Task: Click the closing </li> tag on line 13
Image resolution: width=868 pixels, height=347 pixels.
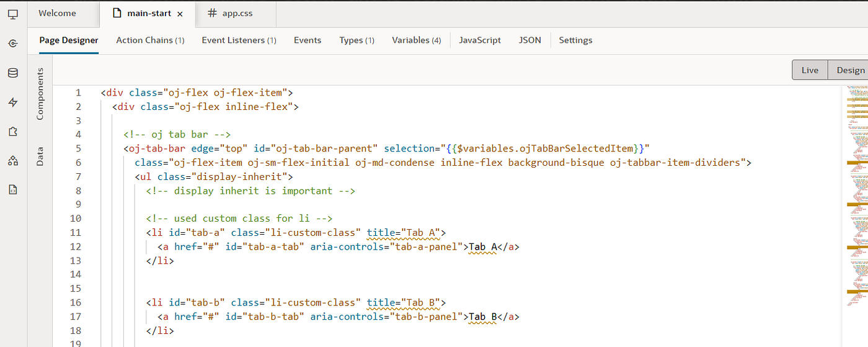Action: pyautogui.click(x=160, y=261)
